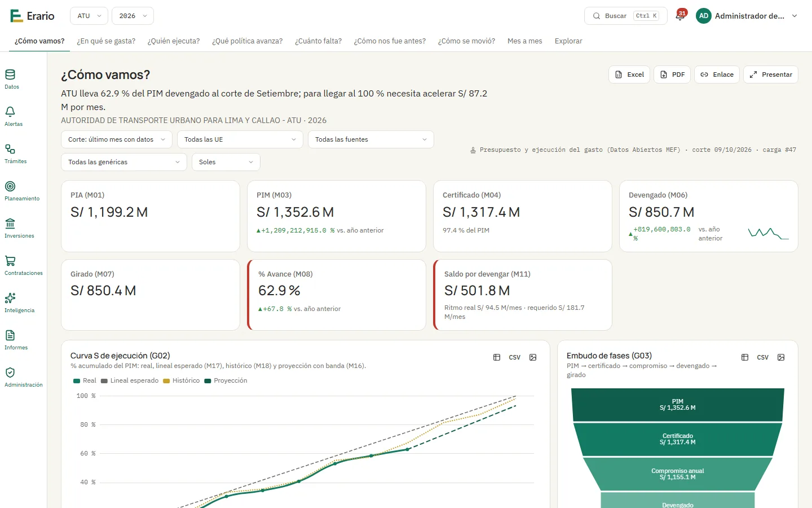Viewport: 812px width, 508px height.
Task: Open the Todas las UE dropdown
Action: coord(240,139)
